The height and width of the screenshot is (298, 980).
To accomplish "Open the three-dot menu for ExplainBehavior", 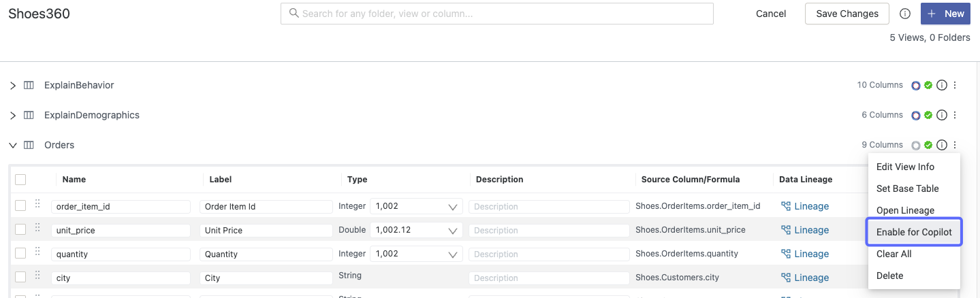I will tap(955, 85).
